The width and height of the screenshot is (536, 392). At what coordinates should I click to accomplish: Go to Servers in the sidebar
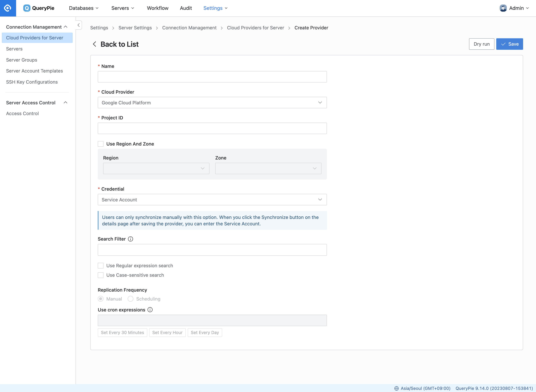(x=14, y=49)
